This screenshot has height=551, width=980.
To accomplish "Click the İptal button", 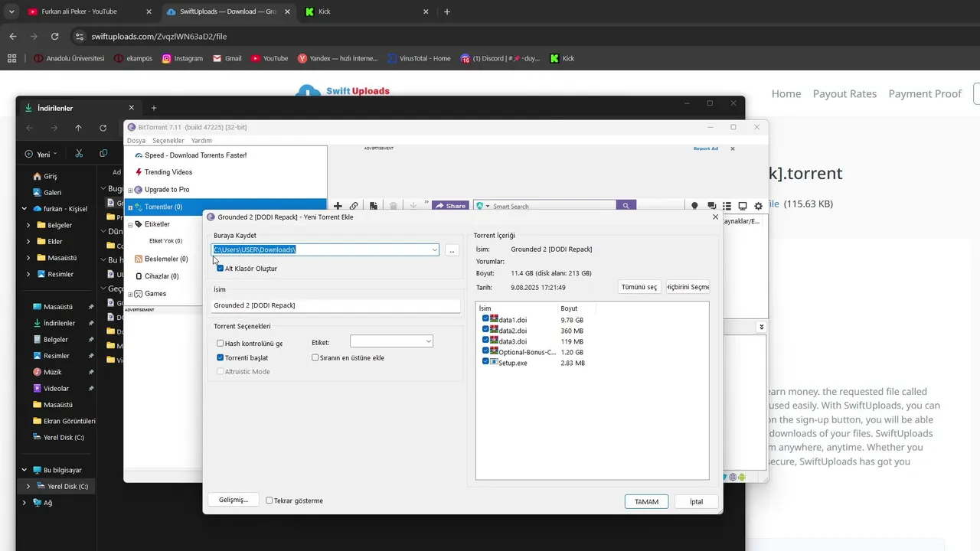I will [x=696, y=502].
